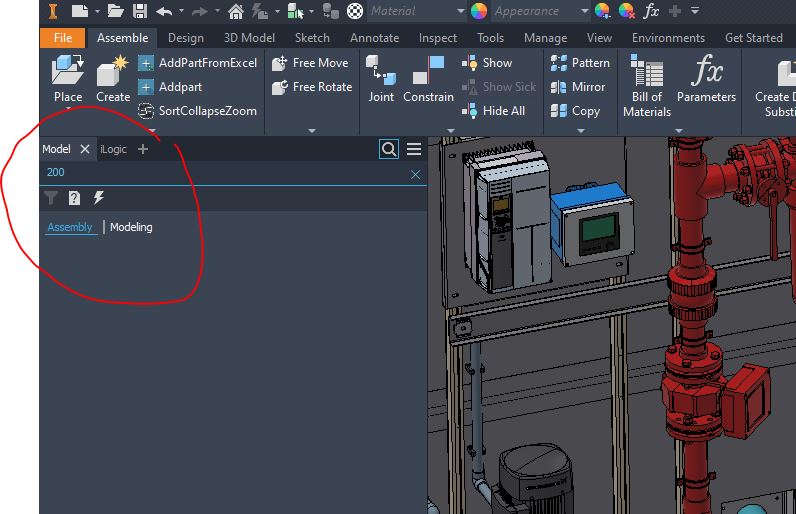Screen dimensions: 796x514
Task: Go to Home view icon
Action: [x=236, y=11]
